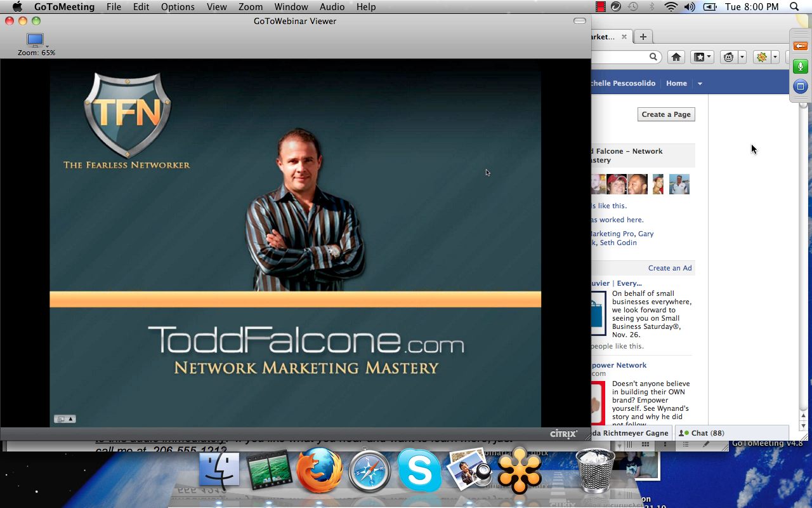
Task: Click the blue full-screen viewer button
Action: pyautogui.click(x=801, y=86)
